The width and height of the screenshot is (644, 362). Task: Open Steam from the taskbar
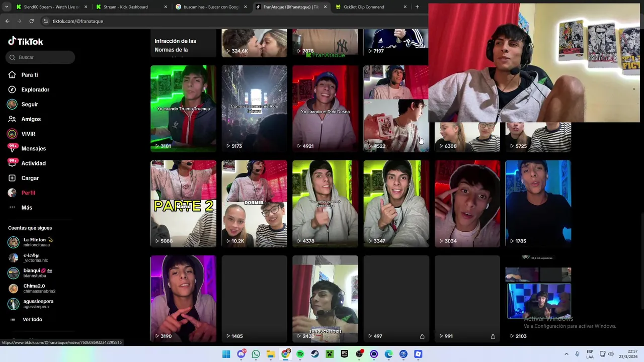315,354
